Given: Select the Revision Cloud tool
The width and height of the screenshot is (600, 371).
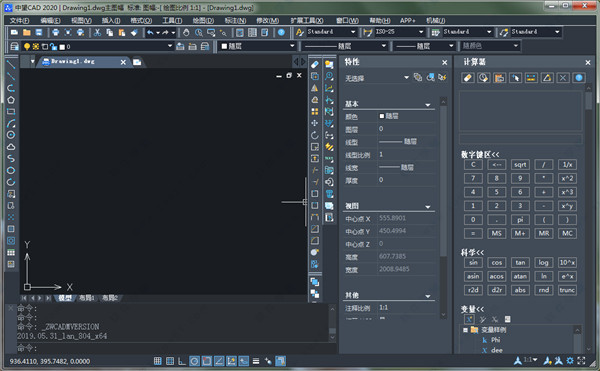Looking at the screenshot, I should [11, 147].
